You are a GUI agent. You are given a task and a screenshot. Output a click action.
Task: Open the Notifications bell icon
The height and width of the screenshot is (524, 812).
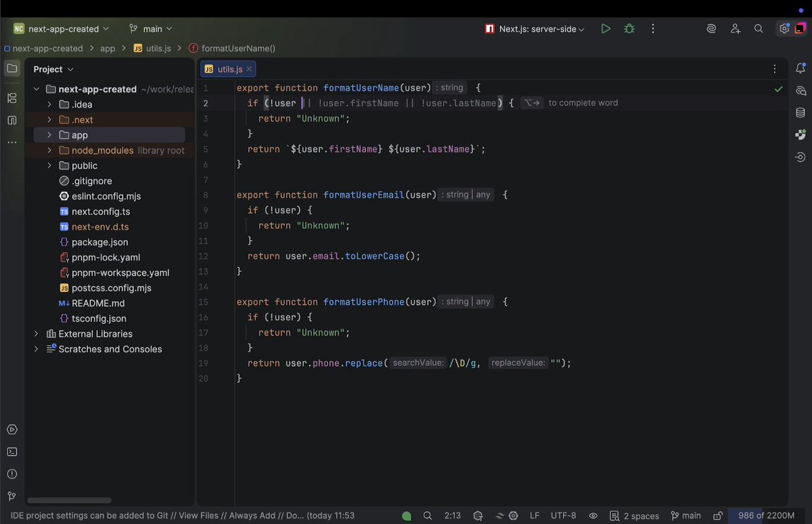800,68
